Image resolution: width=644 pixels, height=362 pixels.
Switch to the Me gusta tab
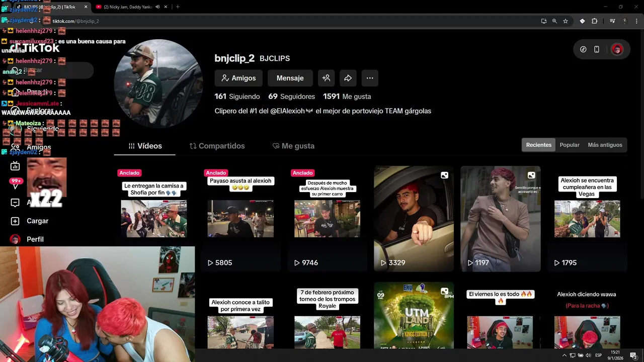pos(293,146)
